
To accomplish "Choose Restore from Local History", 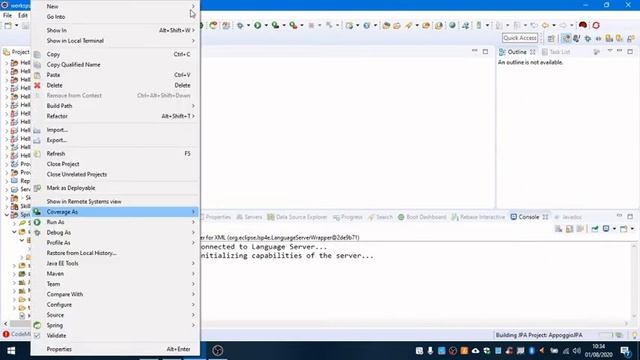I will [115, 253].
